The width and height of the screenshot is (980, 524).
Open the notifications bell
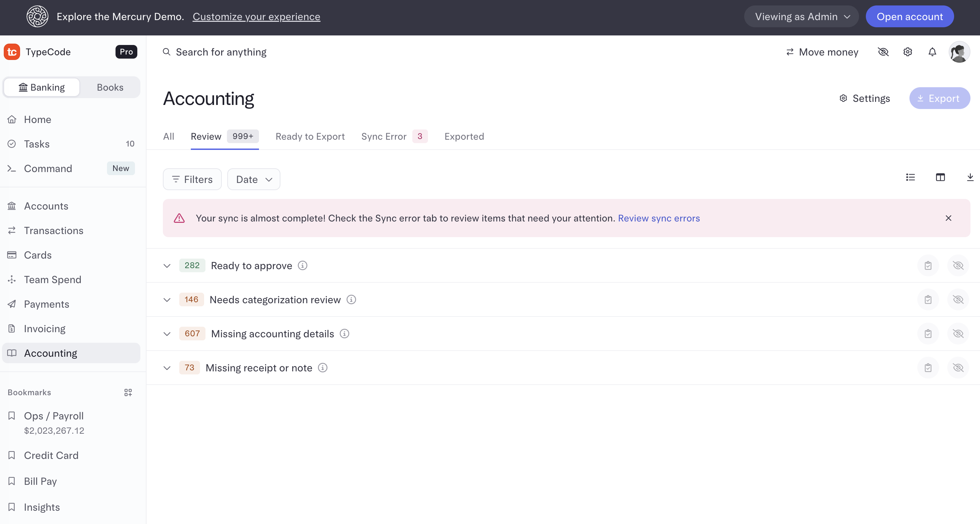[x=932, y=52]
